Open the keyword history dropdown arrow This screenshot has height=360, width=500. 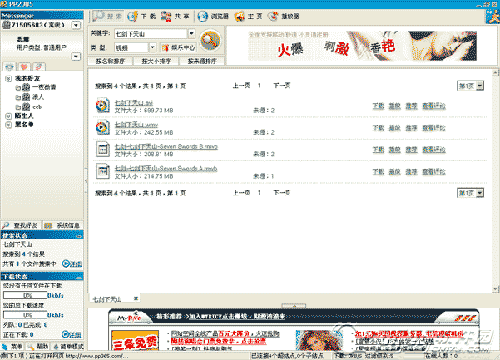pyautogui.click(x=191, y=33)
